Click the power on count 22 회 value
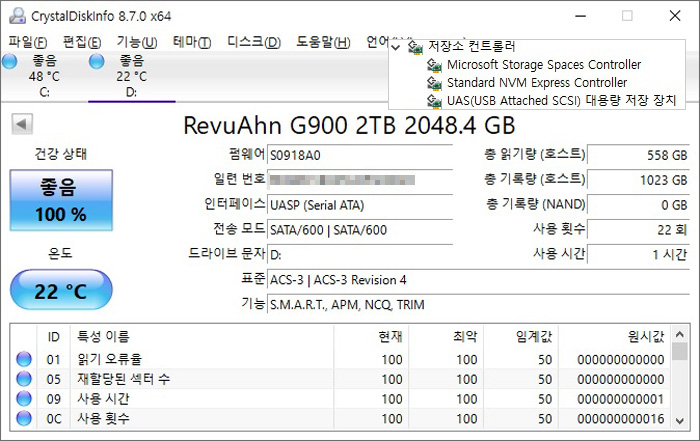The width and height of the screenshot is (700, 441). pos(638,230)
